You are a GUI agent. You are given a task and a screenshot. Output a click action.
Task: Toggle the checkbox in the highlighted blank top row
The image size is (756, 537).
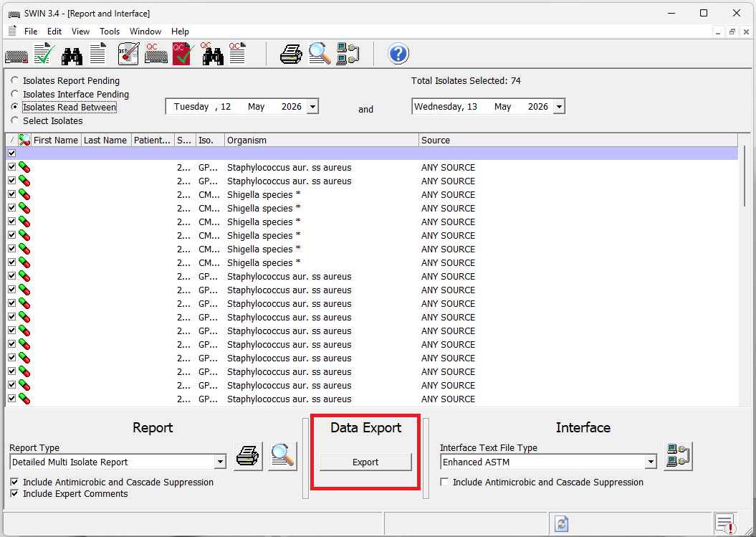pyautogui.click(x=12, y=153)
